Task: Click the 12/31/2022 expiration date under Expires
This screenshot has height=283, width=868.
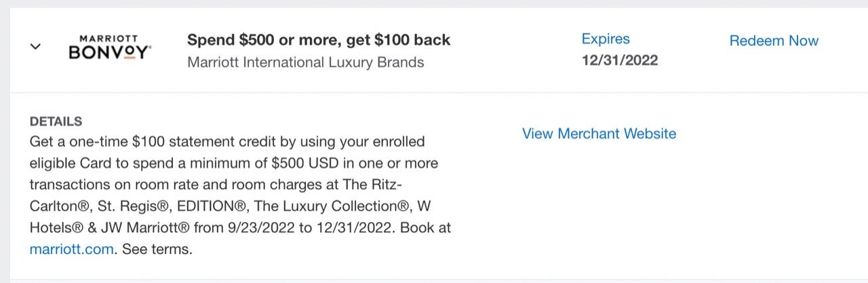Action: click(x=620, y=60)
